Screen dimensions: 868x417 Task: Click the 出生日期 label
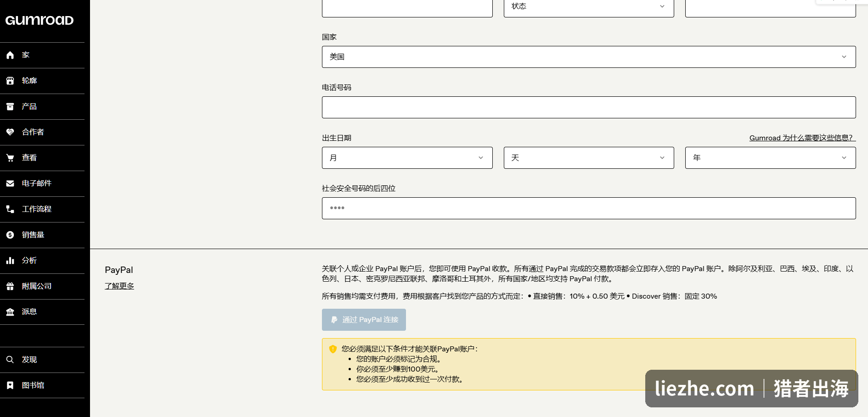pyautogui.click(x=337, y=138)
